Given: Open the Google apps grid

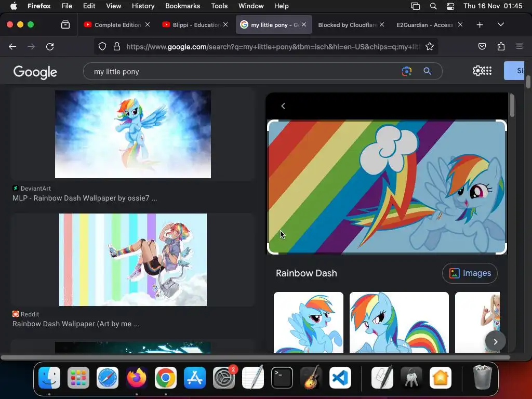Looking at the screenshot, I should point(487,71).
